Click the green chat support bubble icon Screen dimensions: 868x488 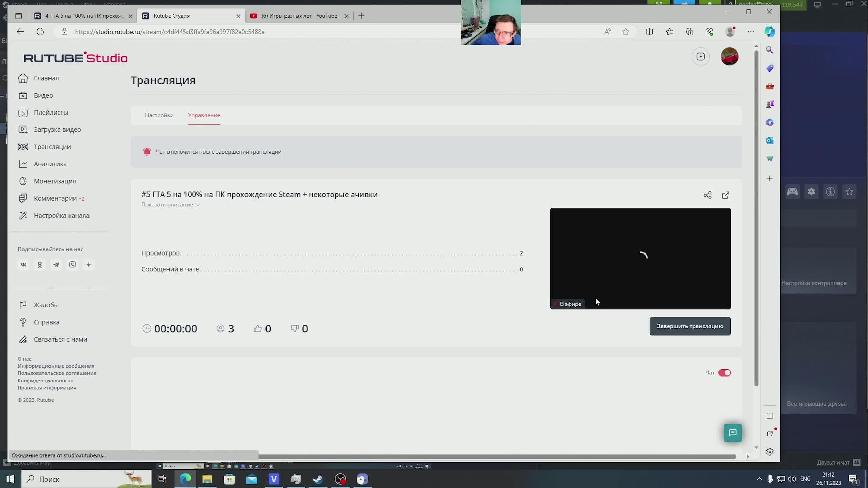(732, 433)
